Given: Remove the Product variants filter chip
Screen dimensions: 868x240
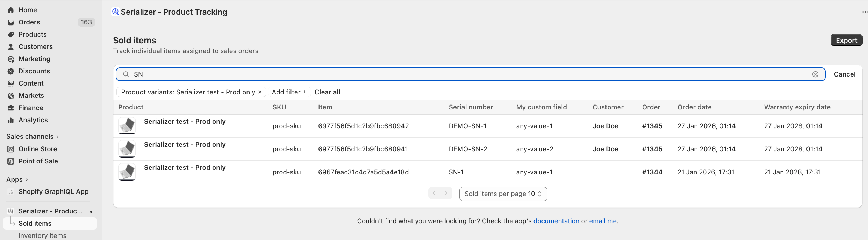Looking at the screenshot, I should click(x=260, y=92).
